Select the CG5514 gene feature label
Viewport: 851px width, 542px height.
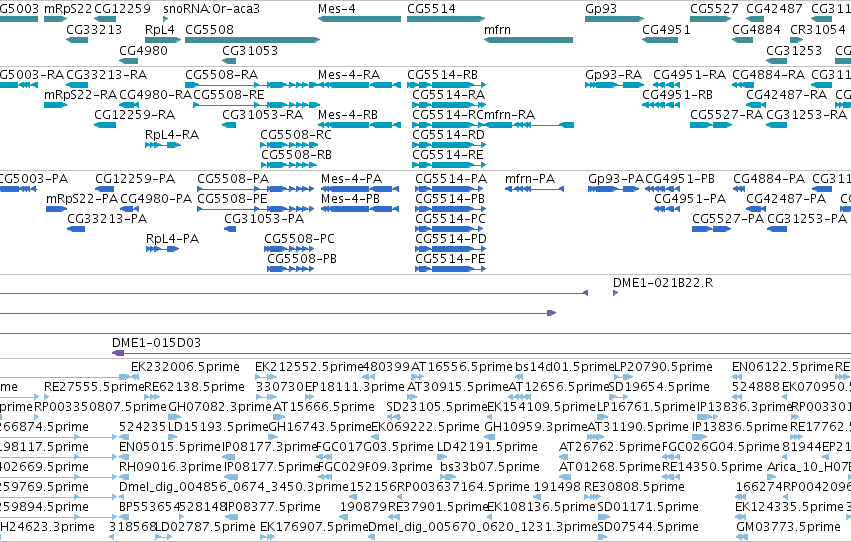point(431,9)
